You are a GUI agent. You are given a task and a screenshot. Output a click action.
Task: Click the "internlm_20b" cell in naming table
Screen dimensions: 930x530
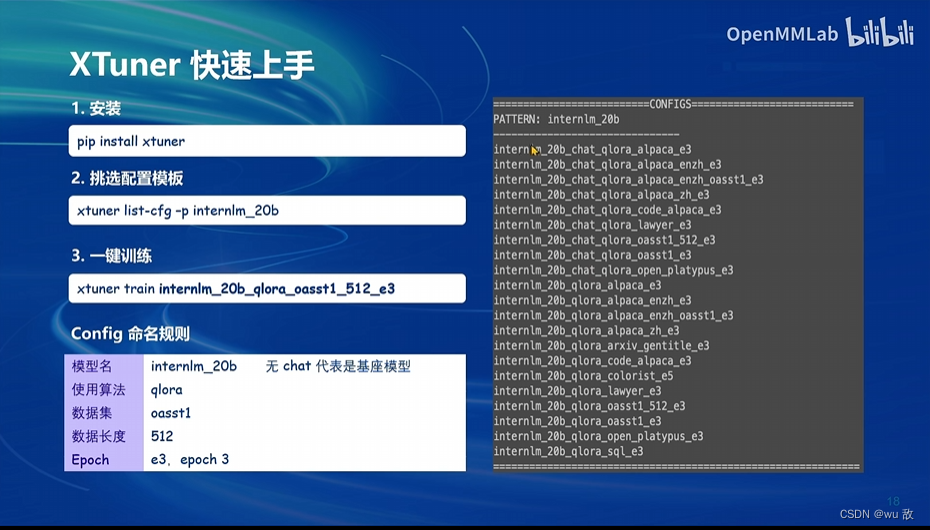click(x=194, y=366)
